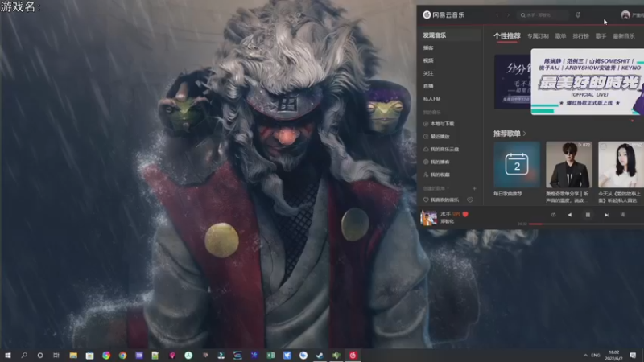Switch to the 个性推荐 tab
This screenshot has height=362, width=644.
pyautogui.click(x=507, y=36)
